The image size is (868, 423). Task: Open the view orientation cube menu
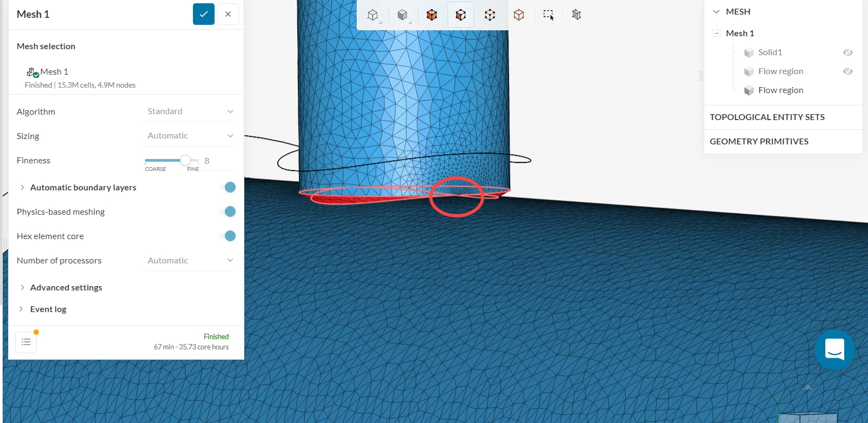[373, 15]
